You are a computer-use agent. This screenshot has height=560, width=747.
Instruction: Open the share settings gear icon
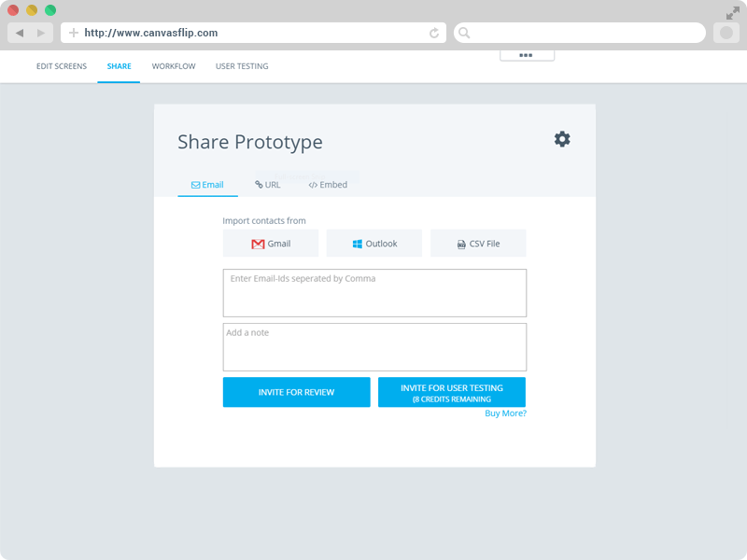point(561,139)
